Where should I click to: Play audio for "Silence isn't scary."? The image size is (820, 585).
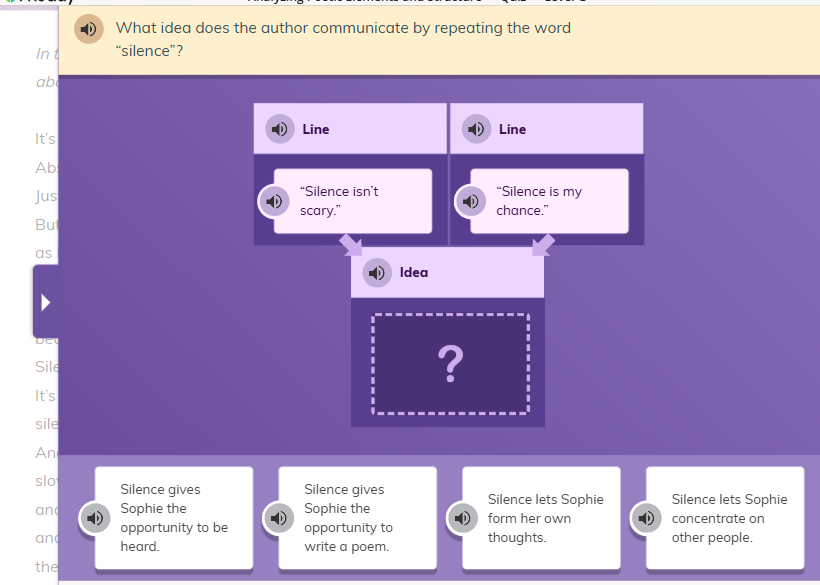274,201
